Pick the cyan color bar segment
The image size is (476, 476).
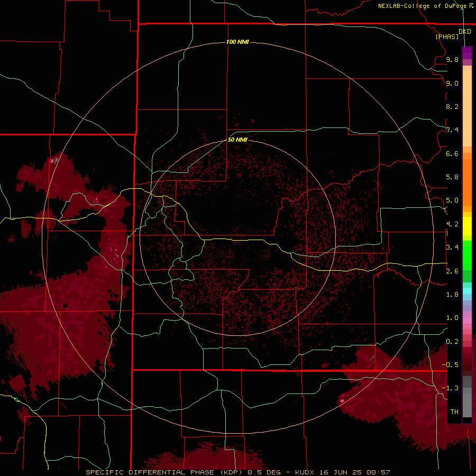point(467,291)
